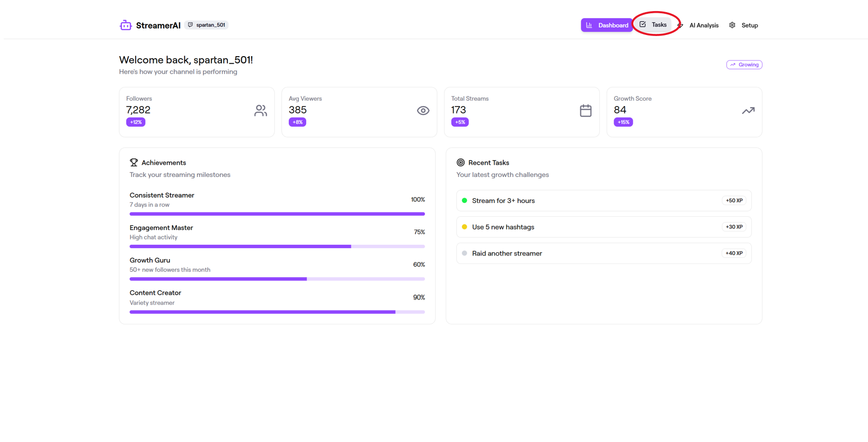Open the Tasks tab
868x442 pixels.
tap(653, 24)
